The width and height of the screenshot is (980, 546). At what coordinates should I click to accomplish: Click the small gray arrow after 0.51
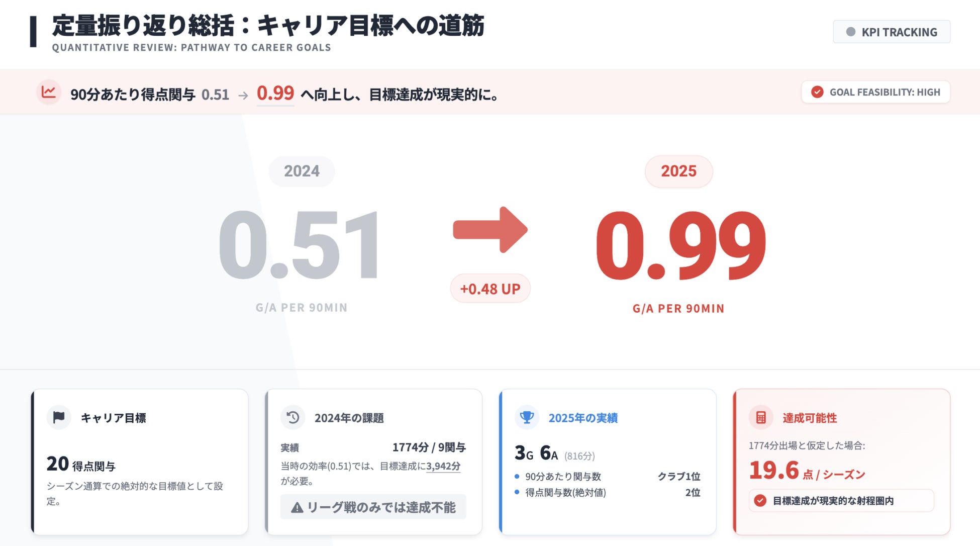point(243,96)
